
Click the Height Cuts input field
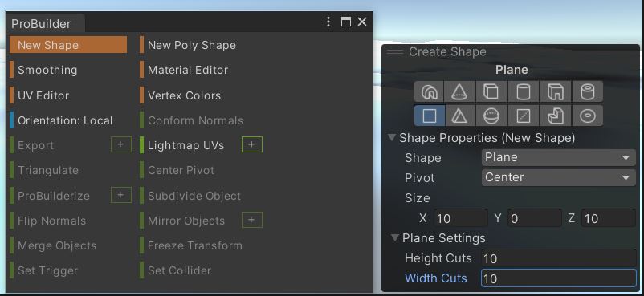(x=558, y=258)
